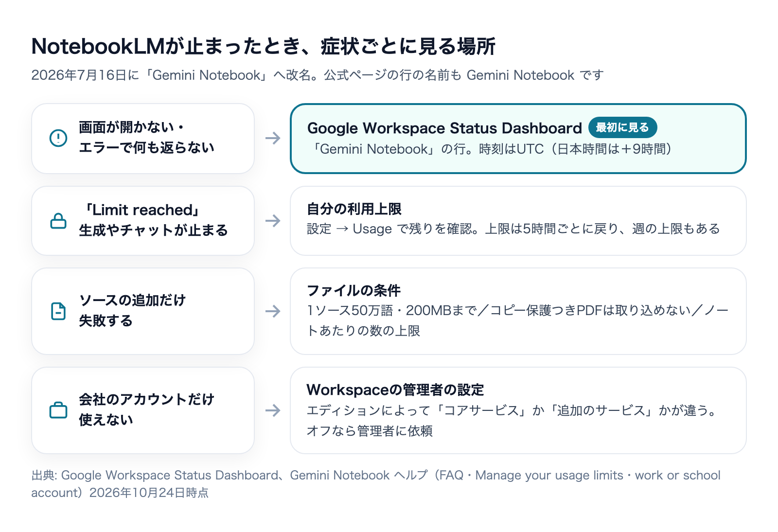Click the document file icon beside ソースの追加だけ
778x532 pixels.
pos(58,311)
